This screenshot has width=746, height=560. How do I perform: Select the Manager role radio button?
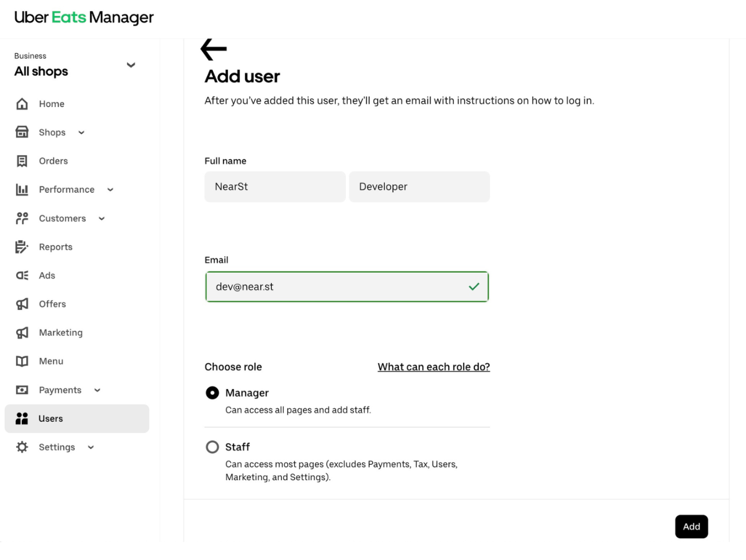pyautogui.click(x=212, y=393)
